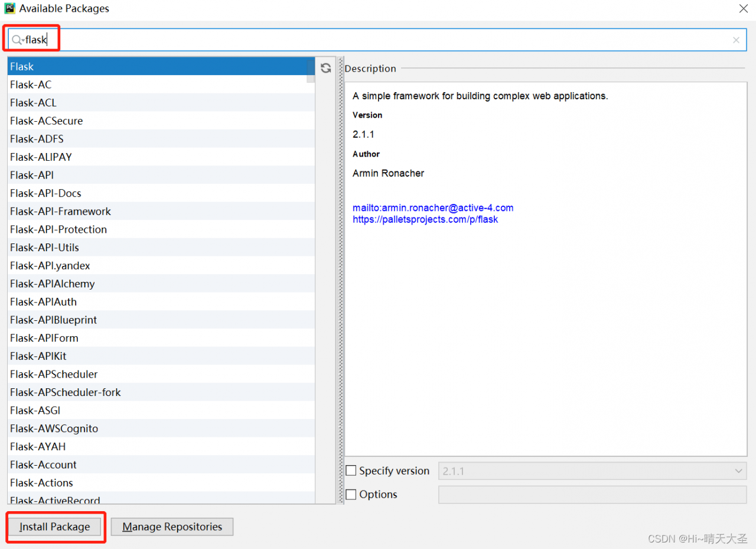The image size is (756, 549).
Task: Follow the palletsprojects.com/p/flask link
Action: (425, 219)
